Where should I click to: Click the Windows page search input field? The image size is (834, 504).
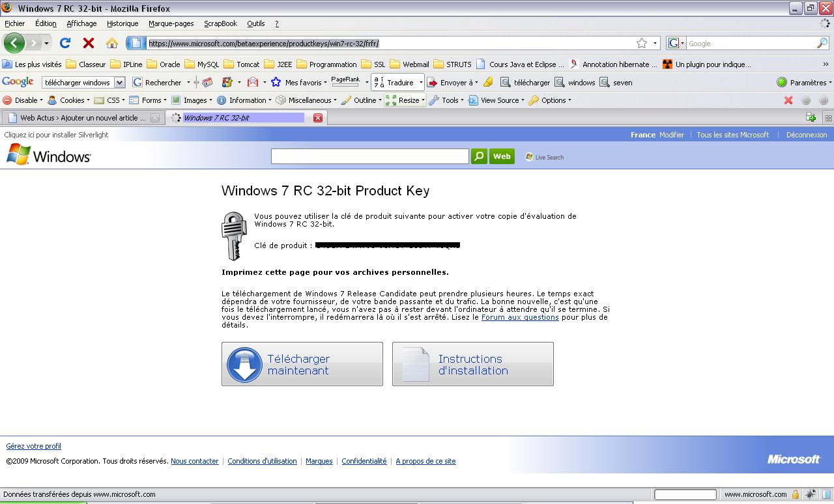tap(369, 156)
